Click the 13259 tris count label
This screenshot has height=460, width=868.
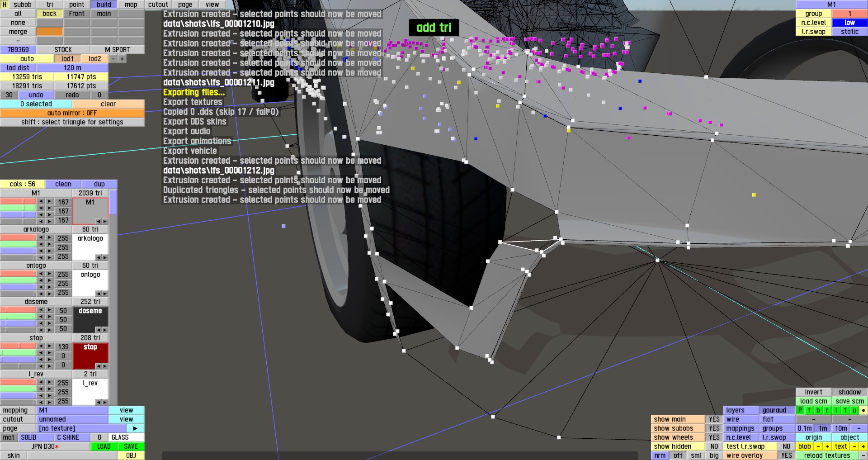point(27,77)
